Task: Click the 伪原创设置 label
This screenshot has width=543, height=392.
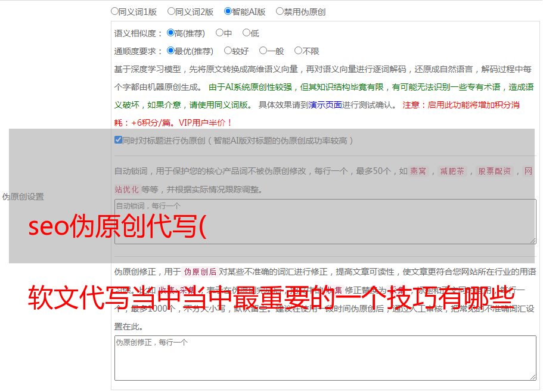Action: pyautogui.click(x=23, y=197)
